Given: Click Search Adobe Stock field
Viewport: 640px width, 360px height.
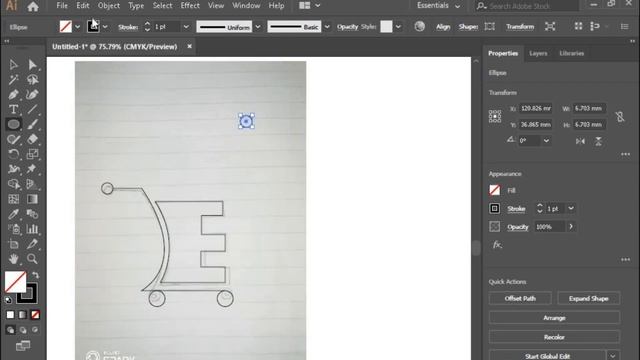Looking at the screenshot, I should click(x=527, y=6).
